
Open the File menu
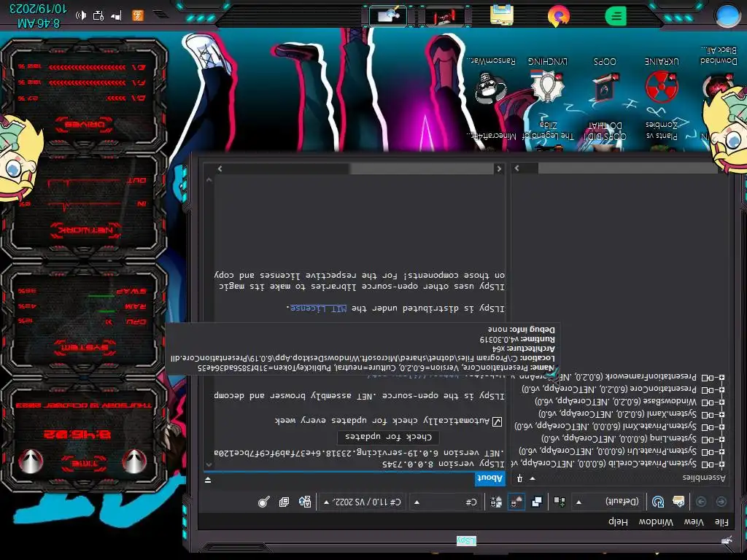click(721, 522)
